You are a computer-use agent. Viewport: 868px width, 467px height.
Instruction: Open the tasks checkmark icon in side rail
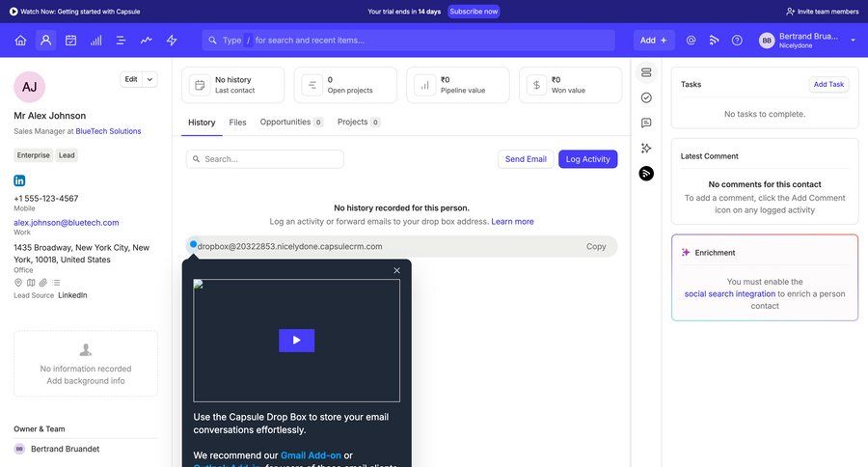646,98
